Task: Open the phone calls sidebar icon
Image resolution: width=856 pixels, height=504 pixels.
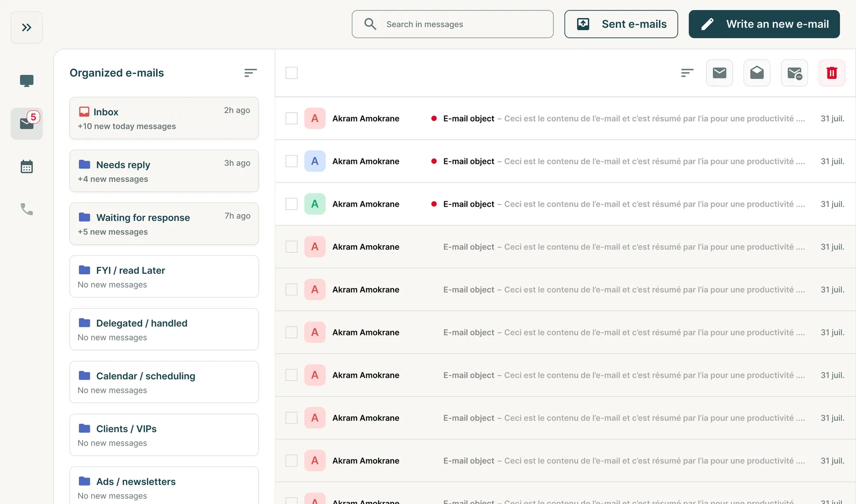Action: tap(27, 209)
